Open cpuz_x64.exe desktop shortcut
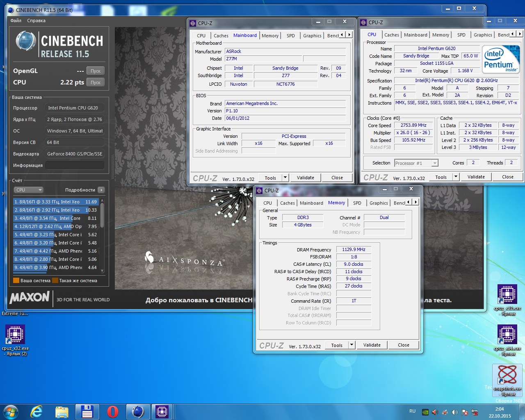Image resolution: width=525 pixels, height=420 pixels. (507, 340)
